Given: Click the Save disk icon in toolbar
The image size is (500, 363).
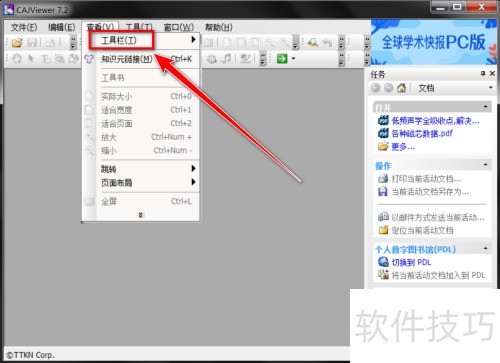Looking at the screenshot, I should [x=32, y=42].
